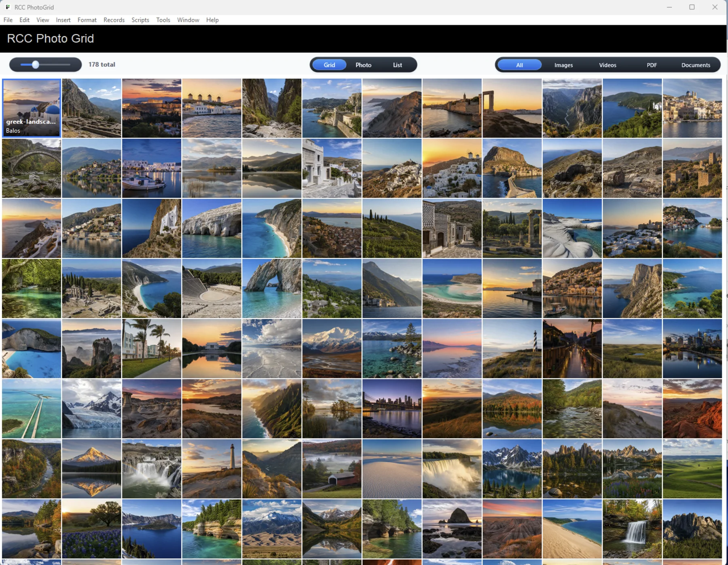Open the large horseshoe waterfall photo
The height and width of the screenshot is (565, 728).
452,469
